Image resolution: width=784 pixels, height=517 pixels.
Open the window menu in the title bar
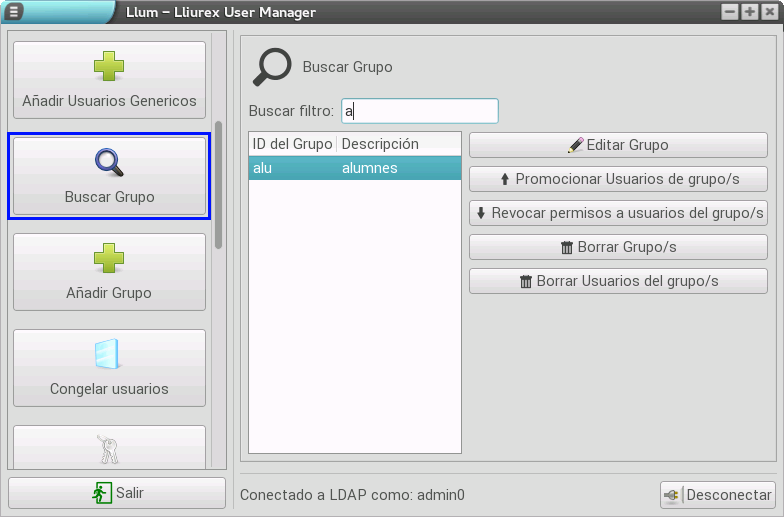[14, 12]
